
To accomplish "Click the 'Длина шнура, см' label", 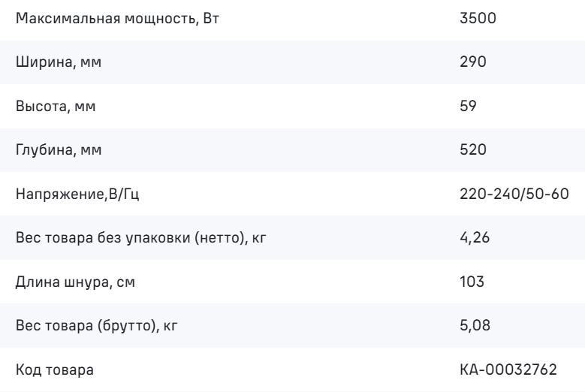I will click(x=75, y=282).
